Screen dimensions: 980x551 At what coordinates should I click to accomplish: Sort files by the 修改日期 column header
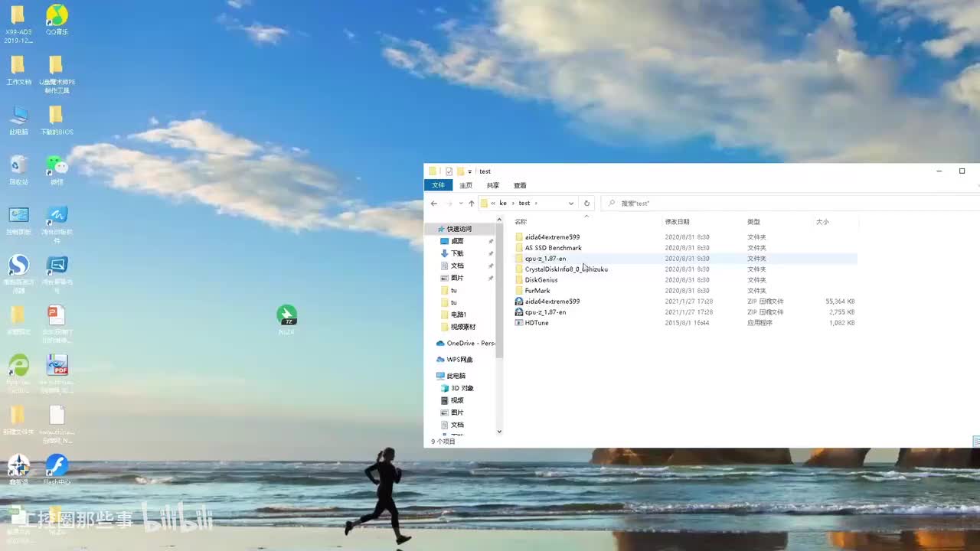[677, 222]
